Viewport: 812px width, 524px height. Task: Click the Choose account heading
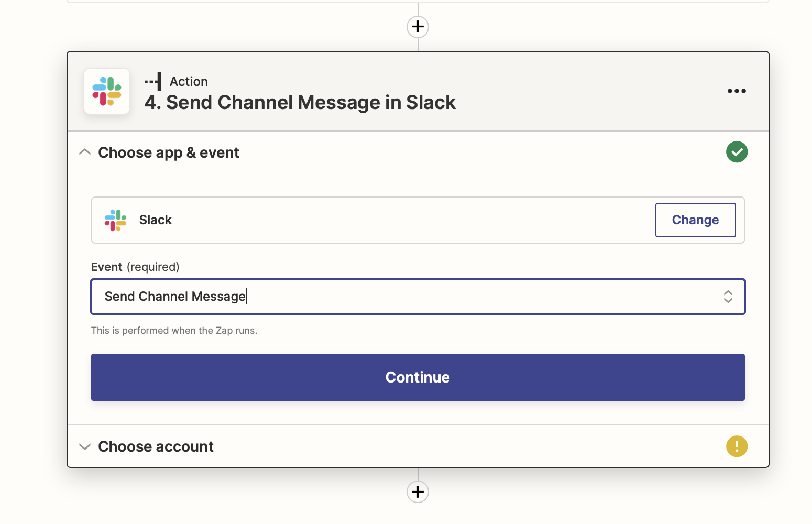click(156, 446)
